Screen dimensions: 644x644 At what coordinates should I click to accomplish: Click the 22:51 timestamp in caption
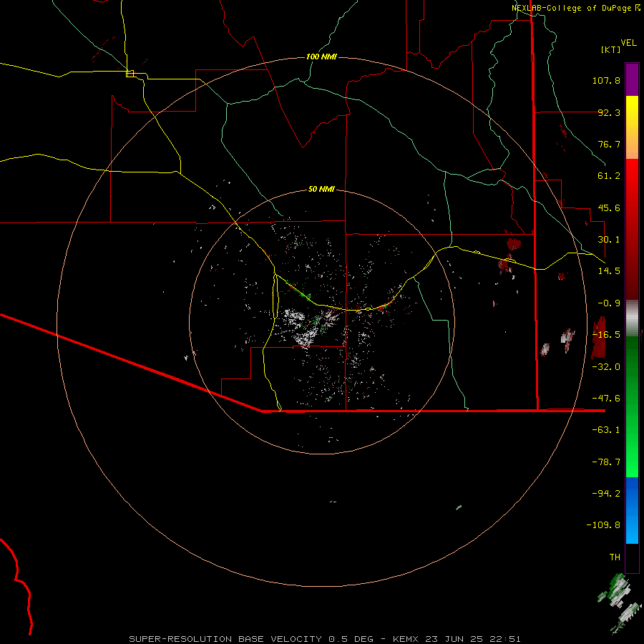pos(507,639)
